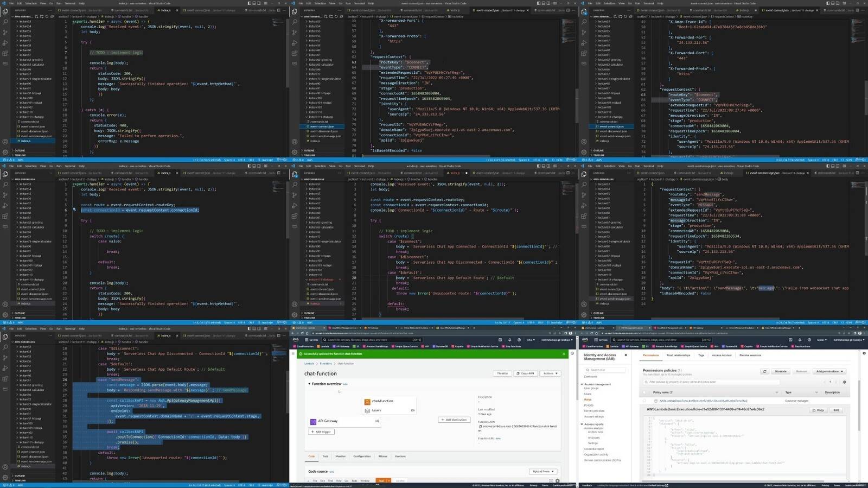The height and width of the screenshot is (488, 868).
Task: Close the IAM navigation sidebar with X
Action: click(x=626, y=355)
